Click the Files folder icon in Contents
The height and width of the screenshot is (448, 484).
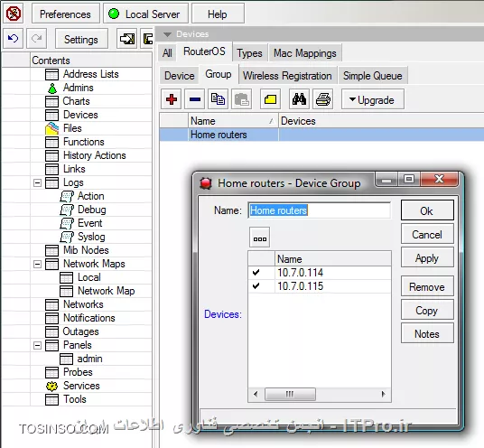(x=51, y=128)
